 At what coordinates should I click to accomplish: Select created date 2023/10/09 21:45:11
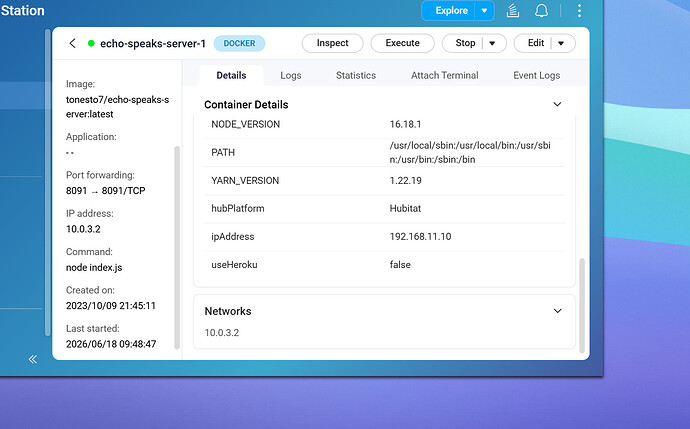(111, 306)
